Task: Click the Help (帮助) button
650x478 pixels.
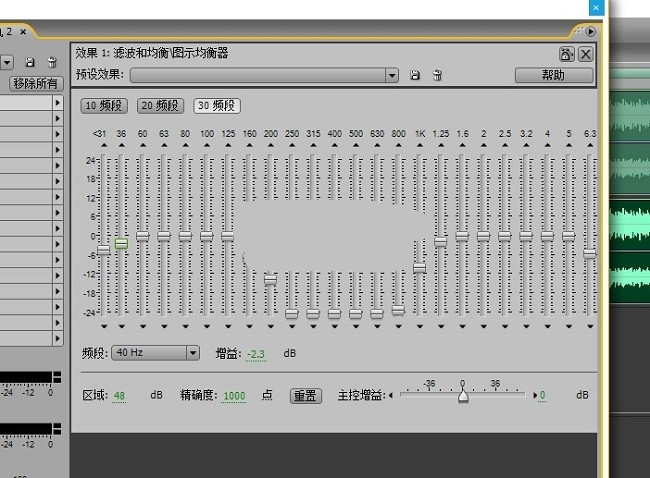Action: pos(553,75)
